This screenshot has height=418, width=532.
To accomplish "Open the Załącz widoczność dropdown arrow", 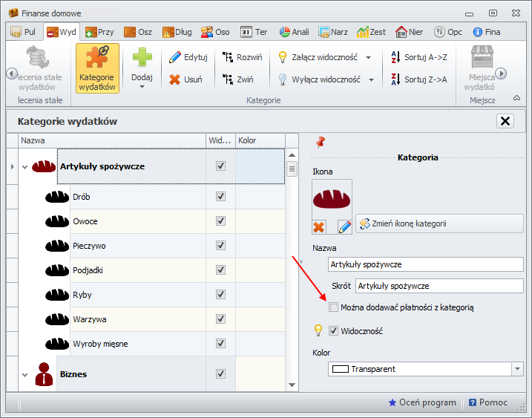I will [x=371, y=57].
